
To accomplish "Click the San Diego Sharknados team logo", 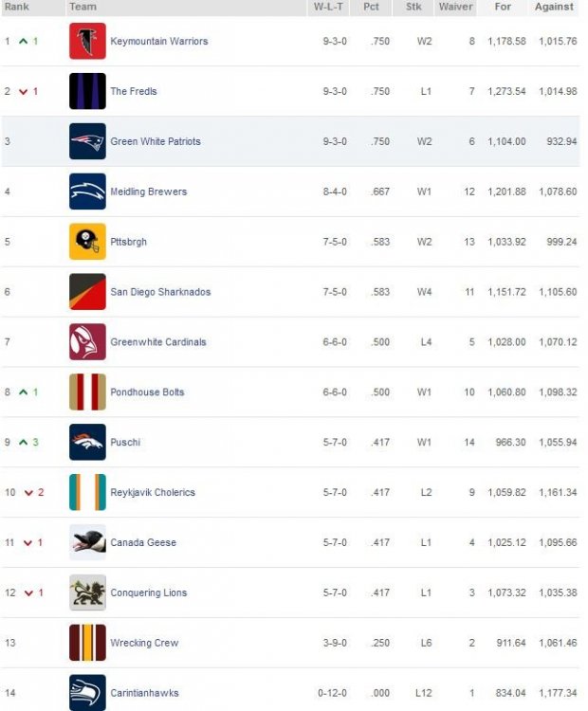I will coord(87,292).
